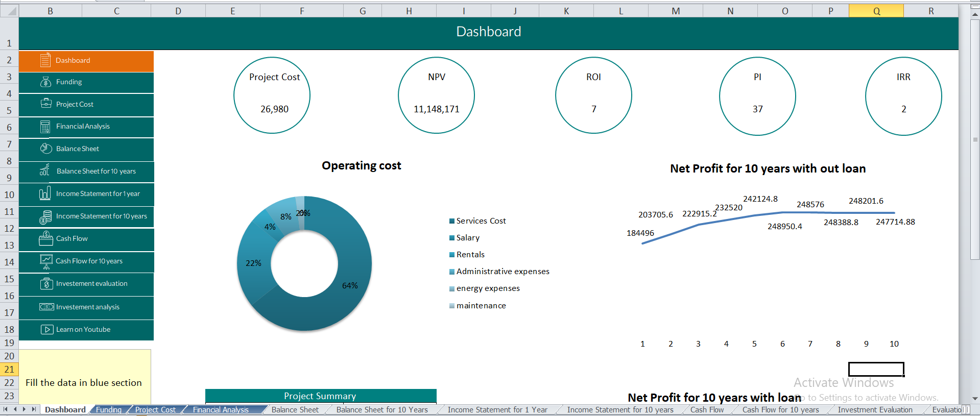Click the vertical scrollbar down arrow

[x=975, y=399]
